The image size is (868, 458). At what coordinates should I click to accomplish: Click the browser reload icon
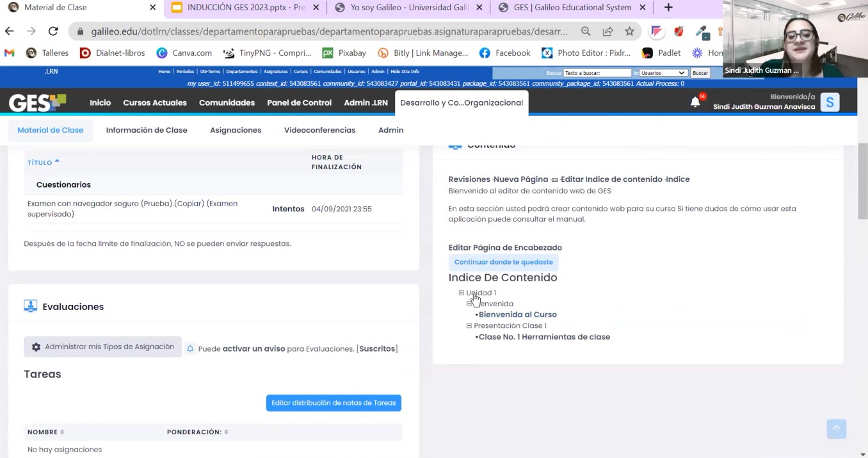click(53, 31)
